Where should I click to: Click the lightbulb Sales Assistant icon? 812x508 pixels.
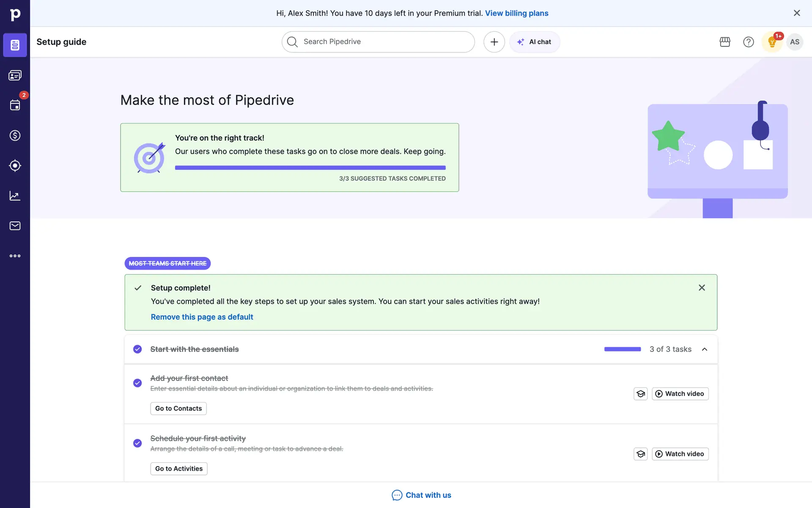tap(772, 42)
